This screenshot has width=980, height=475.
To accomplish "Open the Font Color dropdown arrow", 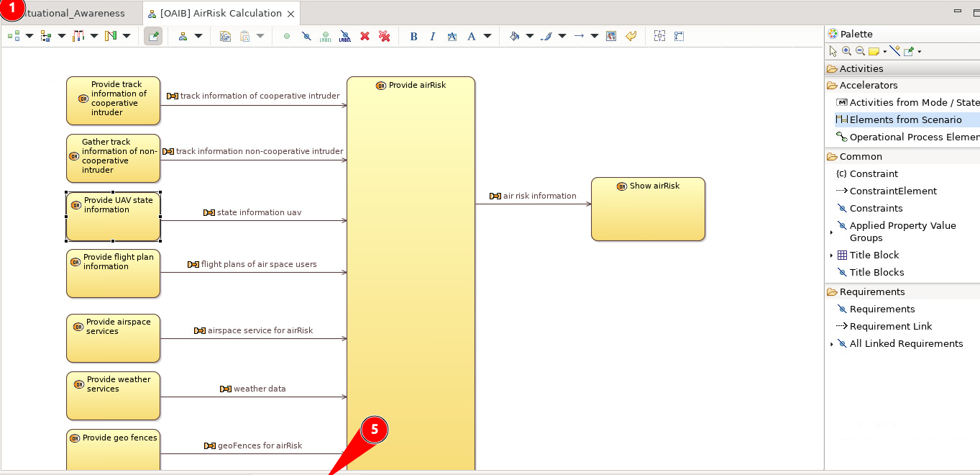I will click(x=487, y=36).
